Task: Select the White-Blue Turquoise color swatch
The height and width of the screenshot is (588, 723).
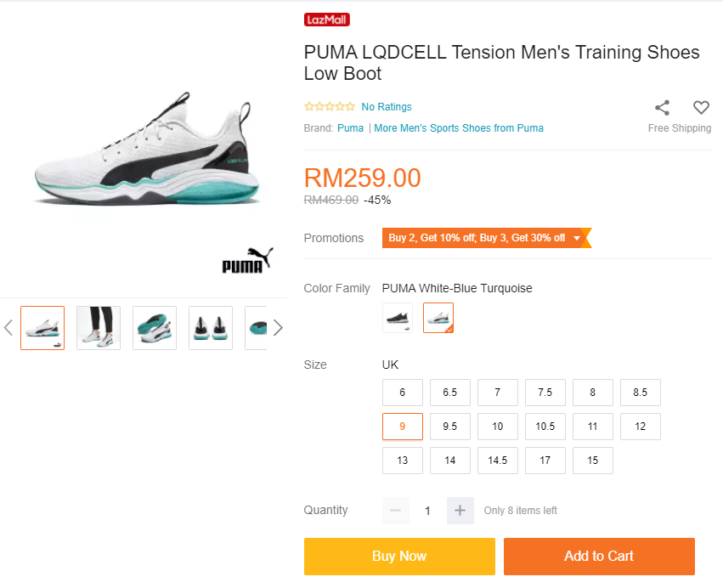Action: tap(438, 318)
